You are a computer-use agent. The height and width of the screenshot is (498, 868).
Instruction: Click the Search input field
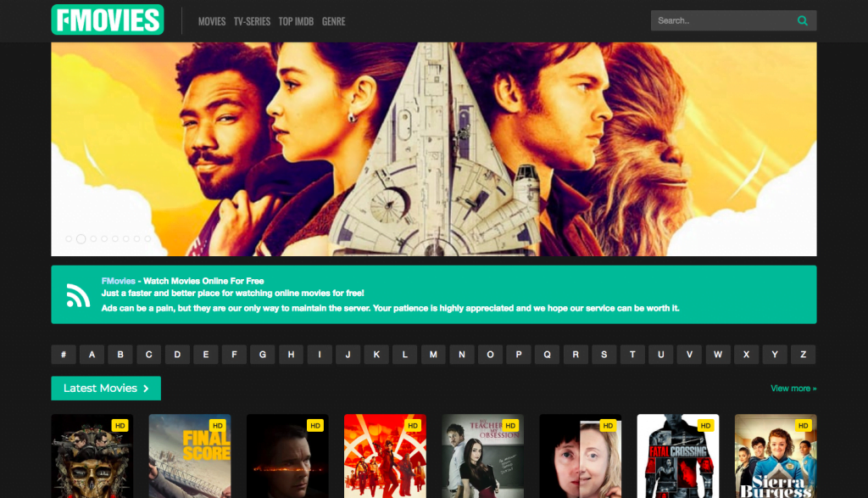click(x=722, y=20)
